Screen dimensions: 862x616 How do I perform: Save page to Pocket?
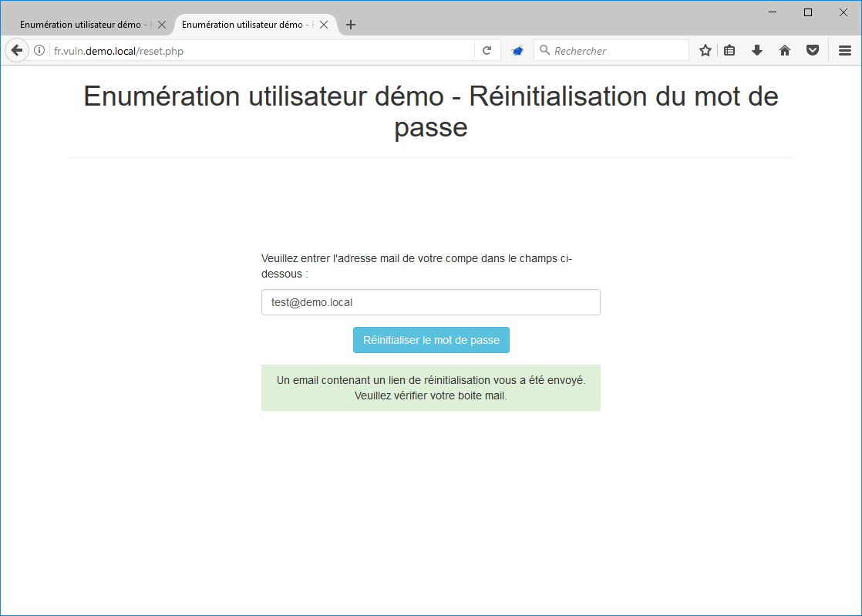(x=812, y=50)
